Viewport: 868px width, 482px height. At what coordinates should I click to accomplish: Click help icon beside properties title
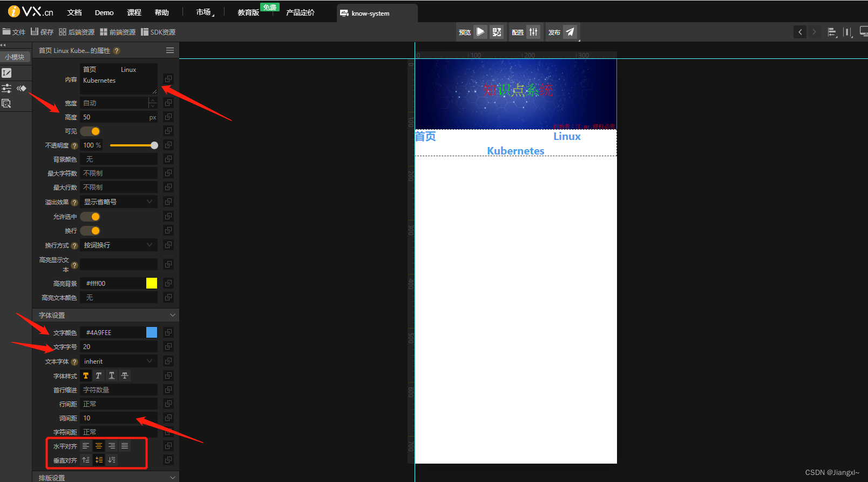click(117, 51)
